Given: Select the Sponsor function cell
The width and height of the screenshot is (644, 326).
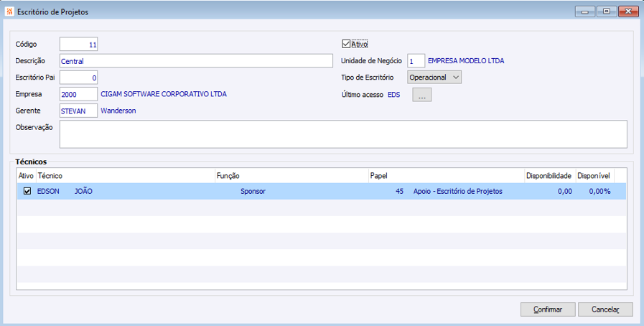Looking at the screenshot, I should coord(253,191).
